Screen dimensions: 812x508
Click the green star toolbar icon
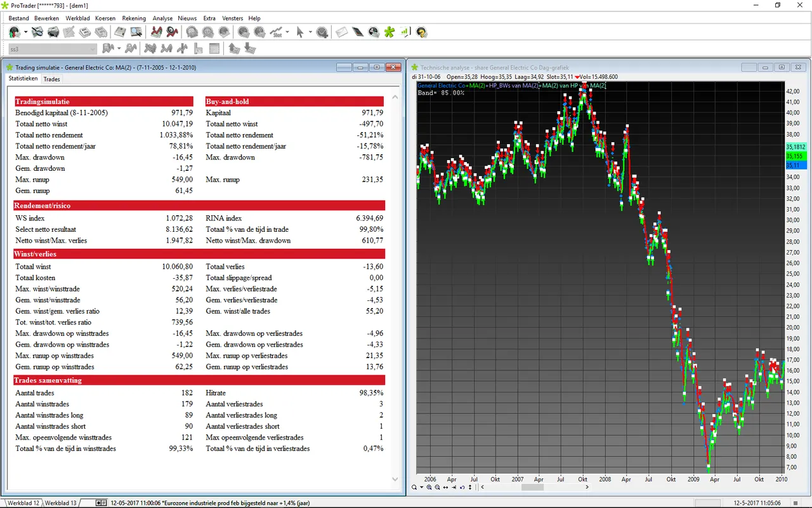[x=390, y=32]
